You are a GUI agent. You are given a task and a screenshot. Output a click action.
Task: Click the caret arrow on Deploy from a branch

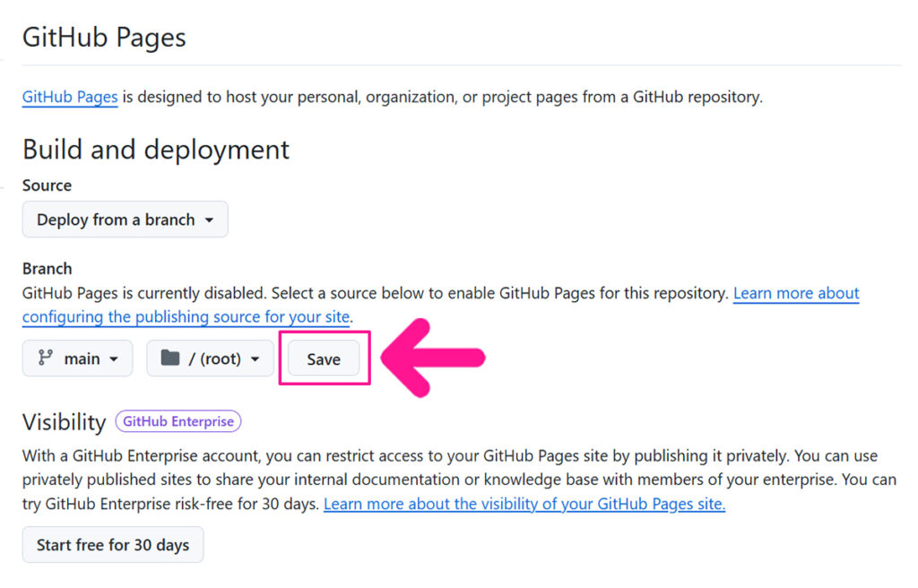[210, 220]
